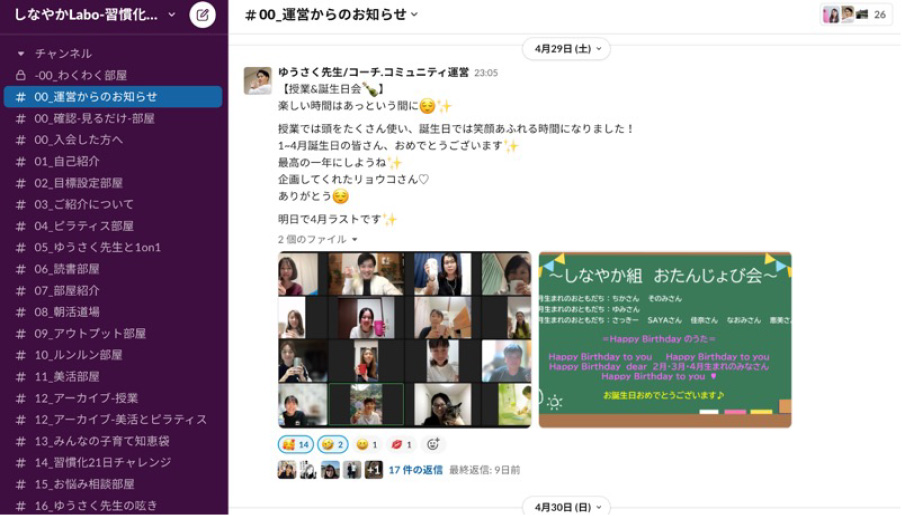Toggle the emoji reaction with count 2
Screen dimensions: 902x516
(x=332, y=445)
